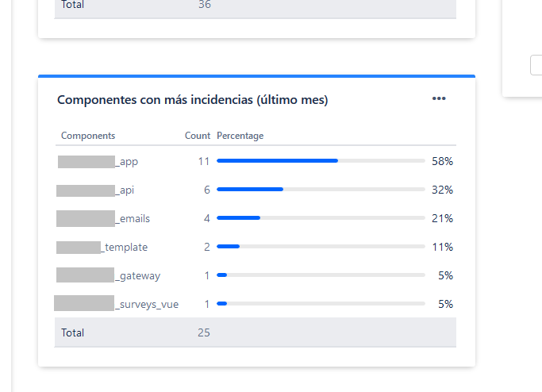Click the 58% progress bar

321,161
